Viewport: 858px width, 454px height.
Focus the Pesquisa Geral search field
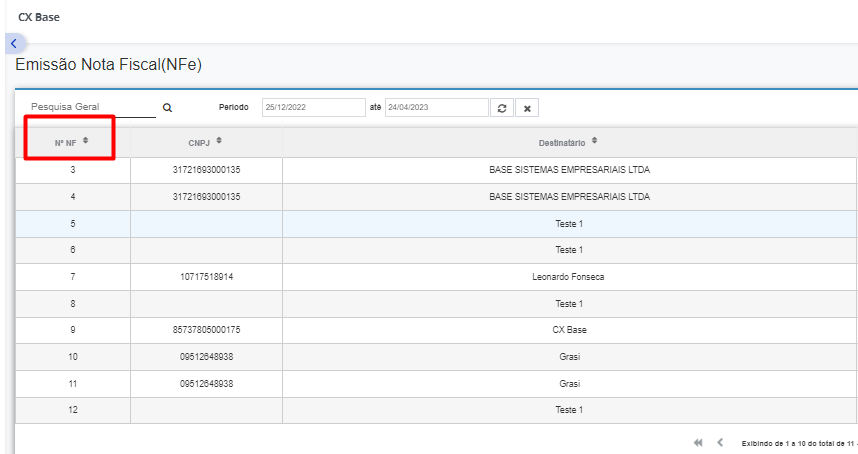pyautogui.click(x=92, y=107)
